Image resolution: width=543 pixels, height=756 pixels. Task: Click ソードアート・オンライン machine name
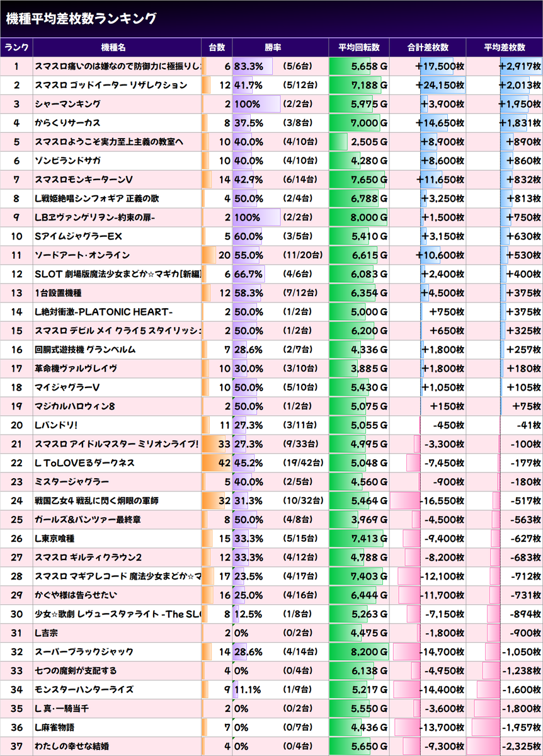pyautogui.click(x=82, y=255)
